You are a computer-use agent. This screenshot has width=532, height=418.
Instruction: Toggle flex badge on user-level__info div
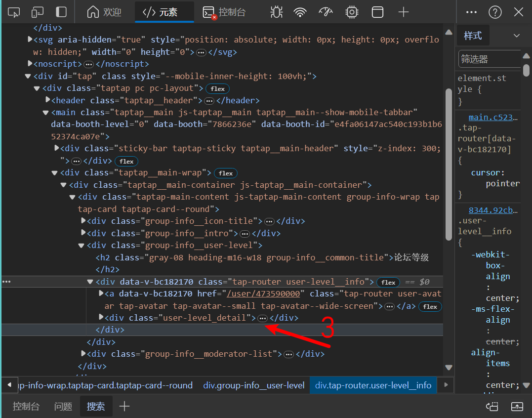pos(388,282)
